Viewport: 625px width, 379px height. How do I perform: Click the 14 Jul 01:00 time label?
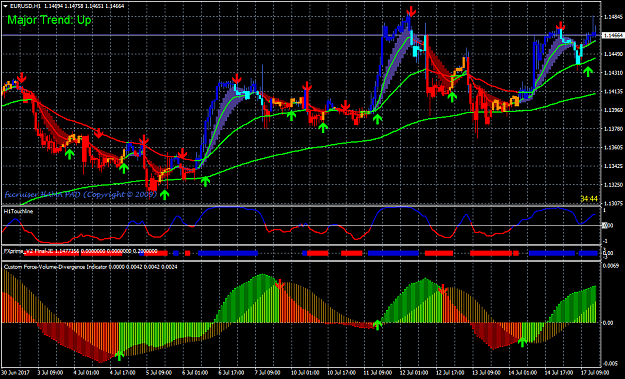point(522,373)
